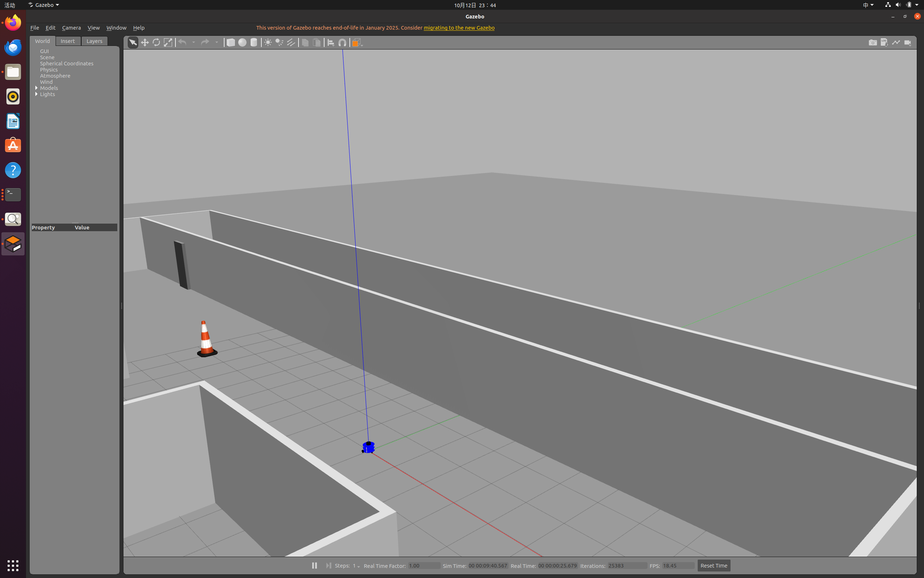Switch to the Layers tab
The height and width of the screenshot is (578, 924).
(94, 41)
